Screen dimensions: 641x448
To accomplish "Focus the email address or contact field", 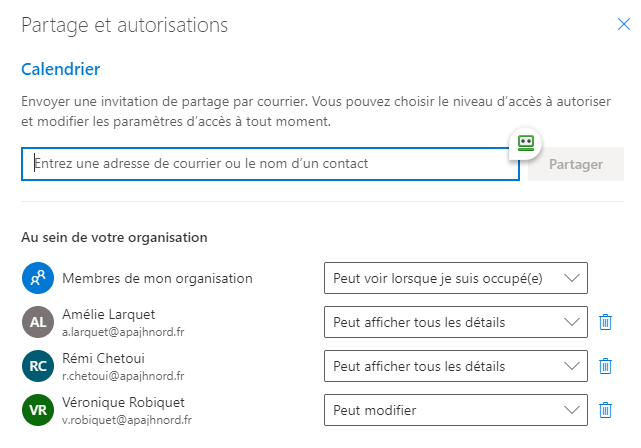I will pyautogui.click(x=270, y=164).
